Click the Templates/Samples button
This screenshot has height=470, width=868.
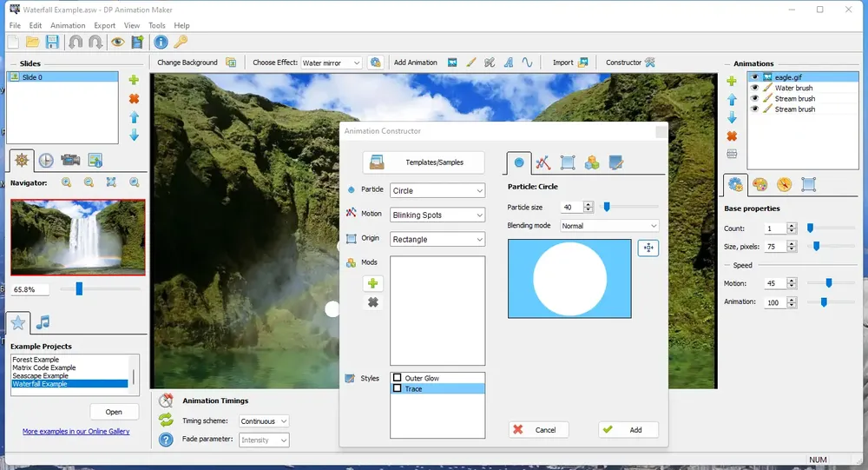[x=424, y=162]
